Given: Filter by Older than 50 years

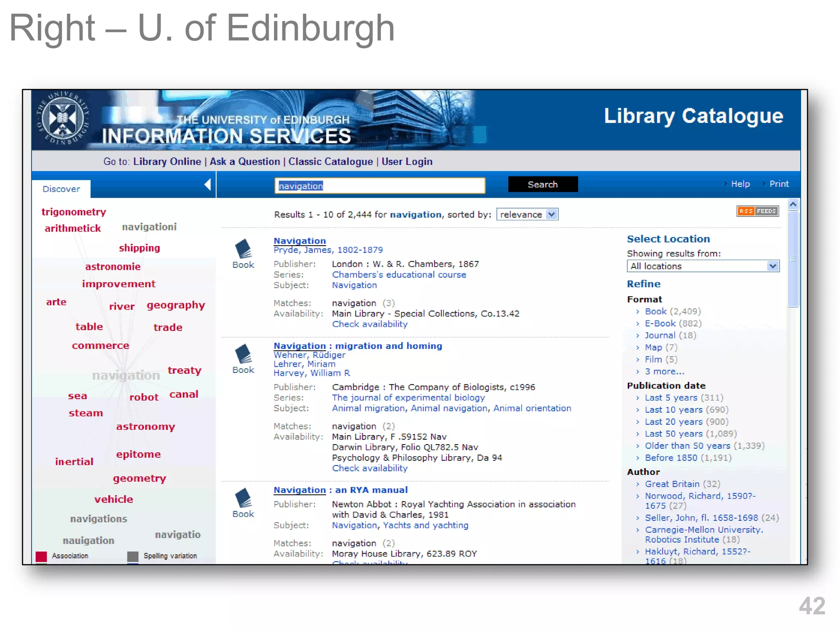Looking at the screenshot, I should [x=705, y=445].
